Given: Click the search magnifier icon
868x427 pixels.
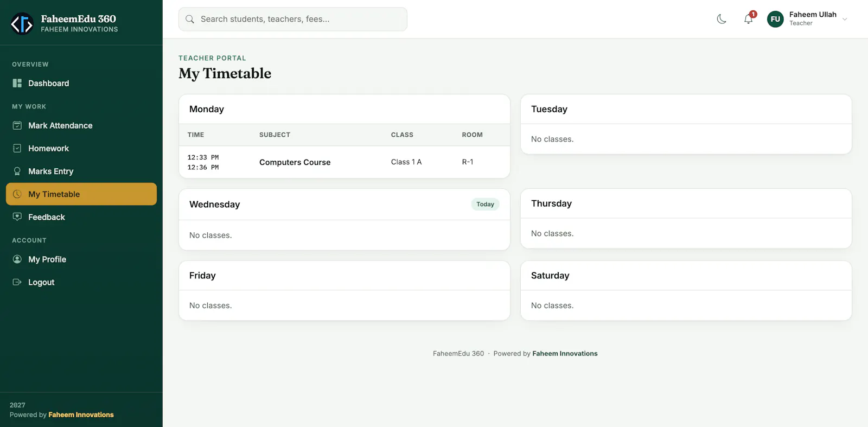Looking at the screenshot, I should tap(190, 19).
